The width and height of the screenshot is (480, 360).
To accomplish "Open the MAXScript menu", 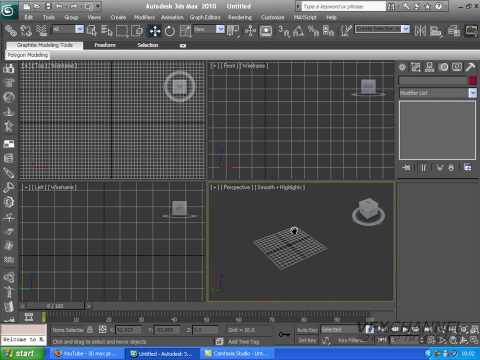I will tap(305, 17).
